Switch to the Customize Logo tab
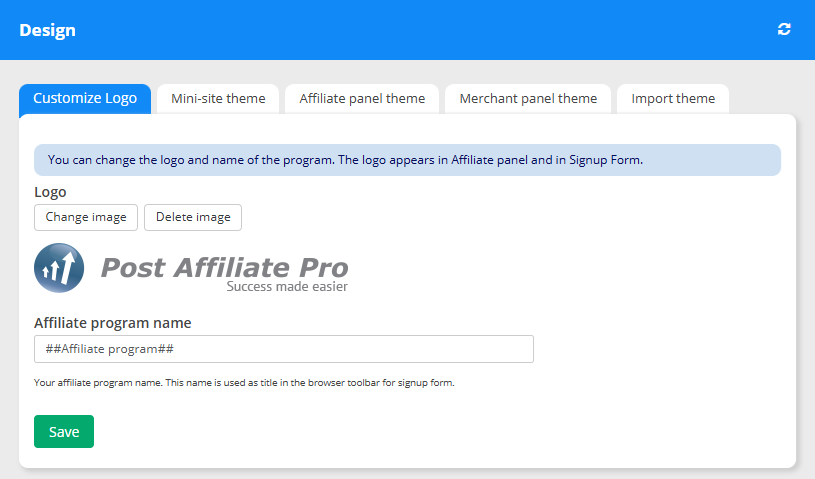815x479 pixels. coord(85,98)
